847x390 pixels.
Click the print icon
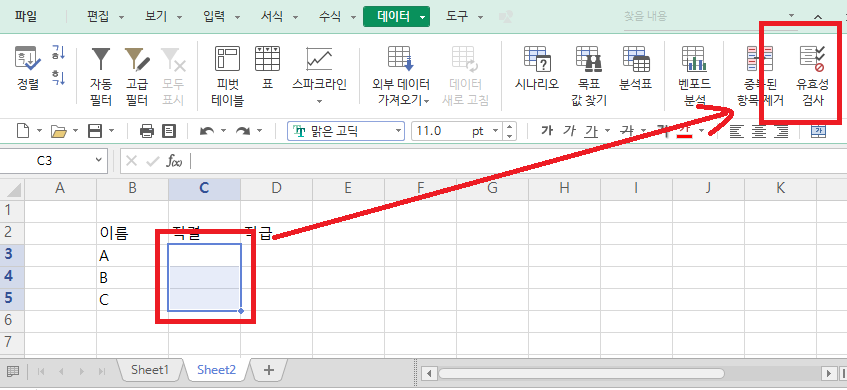[147, 131]
